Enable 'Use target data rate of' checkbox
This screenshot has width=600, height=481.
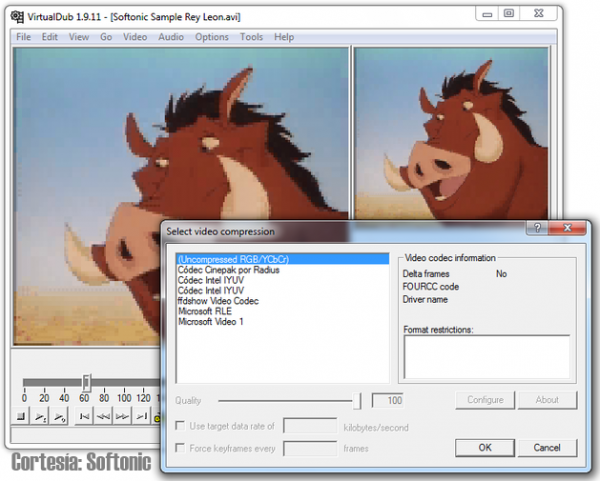[x=180, y=427]
